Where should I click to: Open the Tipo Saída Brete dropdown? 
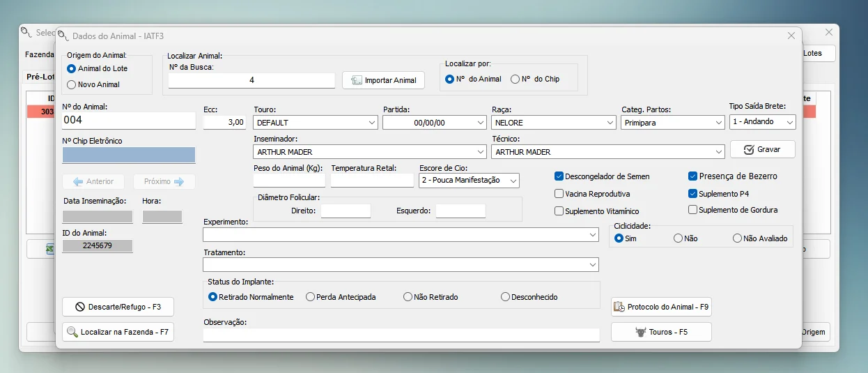762,121
